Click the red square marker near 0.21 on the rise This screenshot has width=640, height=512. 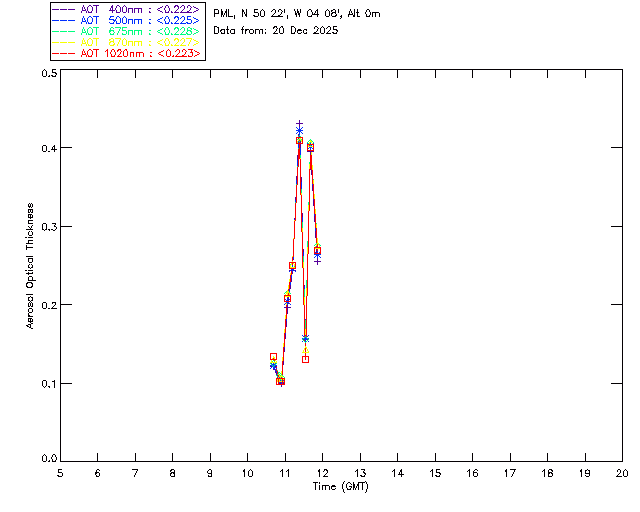pos(287,298)
